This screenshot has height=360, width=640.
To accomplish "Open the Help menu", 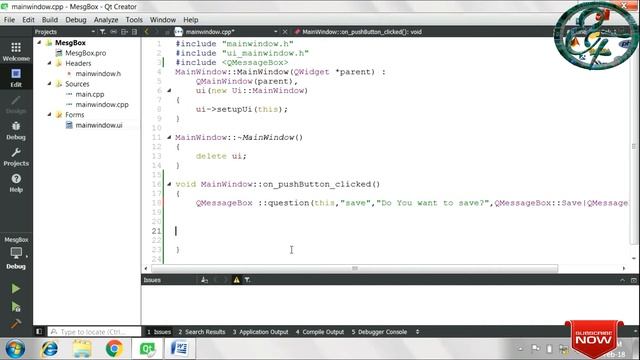I will [191, 20].
